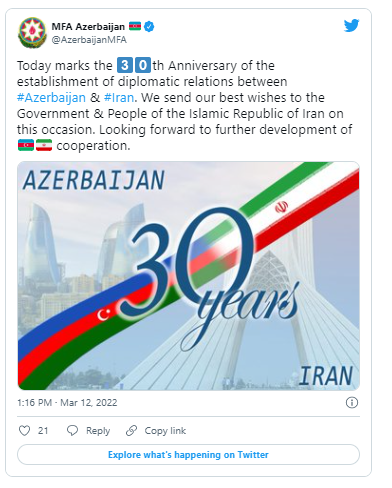Like the tweet with the heart icon
392x488 pixels.
point(24,431)
